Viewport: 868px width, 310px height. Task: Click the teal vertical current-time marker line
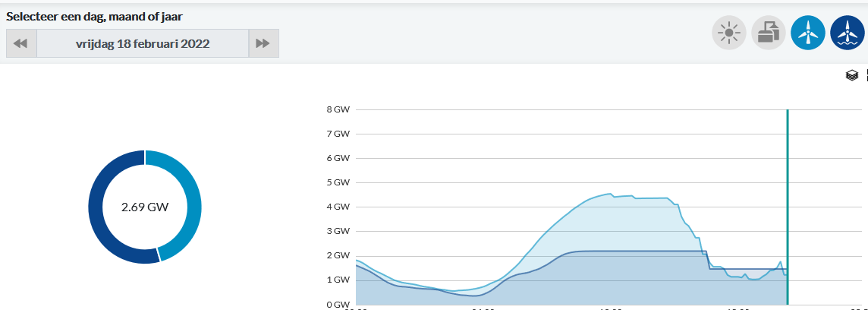coord(788,190)
